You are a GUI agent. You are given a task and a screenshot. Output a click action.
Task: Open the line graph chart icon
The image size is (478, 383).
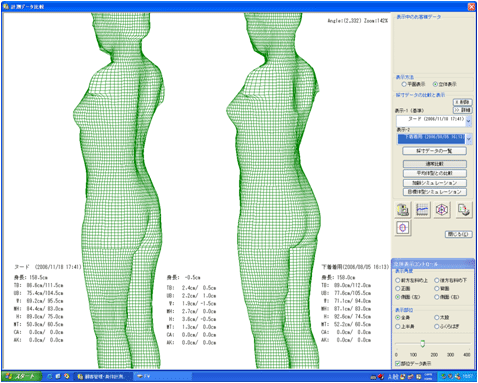[x=422, y=210]
